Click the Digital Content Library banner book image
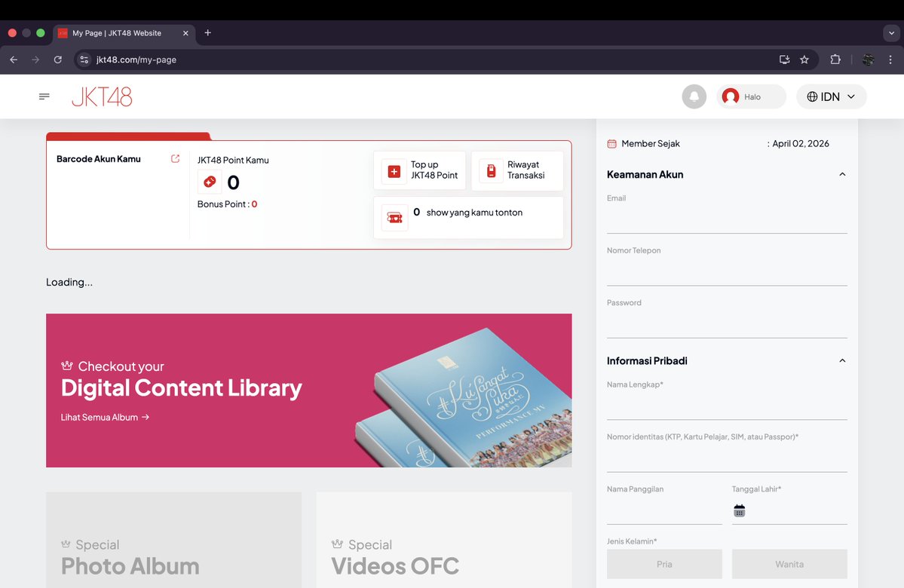 click(464, 397)
